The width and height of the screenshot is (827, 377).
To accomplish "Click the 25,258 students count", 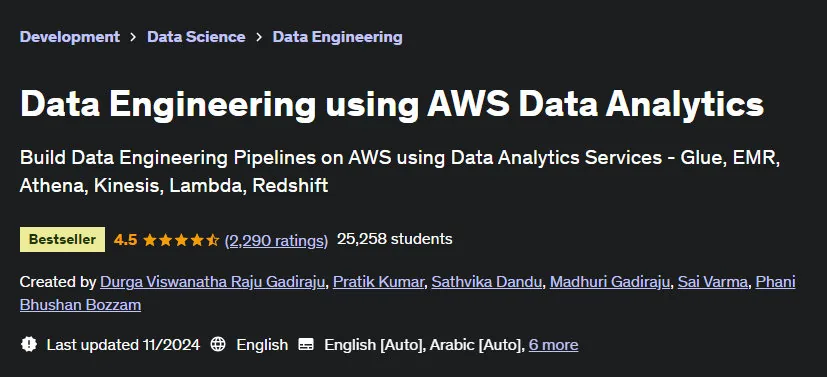I will pyautogui.click(x=395, y=239).
